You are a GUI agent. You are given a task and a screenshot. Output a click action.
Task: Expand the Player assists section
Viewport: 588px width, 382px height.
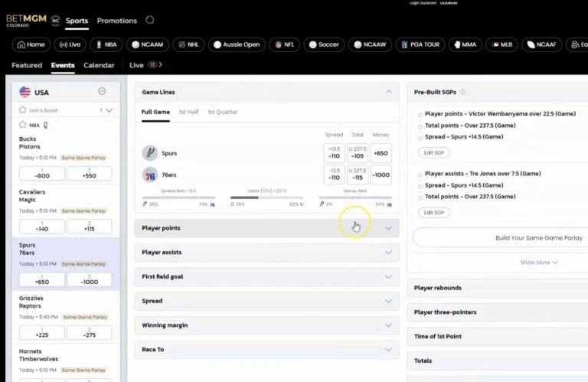266,253
